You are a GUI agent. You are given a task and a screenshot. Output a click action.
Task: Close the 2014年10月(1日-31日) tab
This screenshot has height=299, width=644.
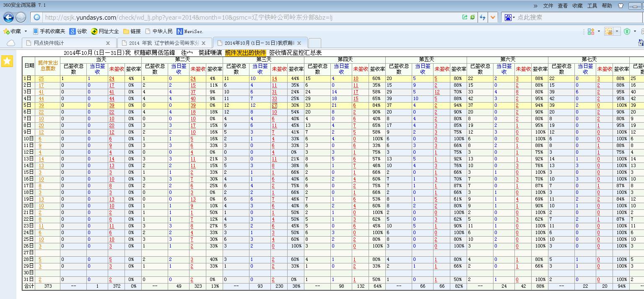click(x=300, y=43)
